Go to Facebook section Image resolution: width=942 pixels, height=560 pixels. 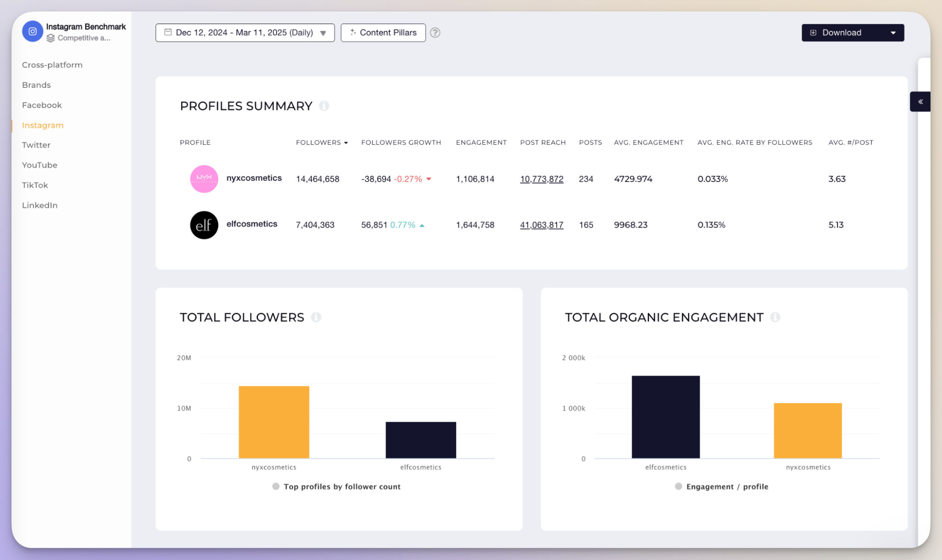pos(42,105)
